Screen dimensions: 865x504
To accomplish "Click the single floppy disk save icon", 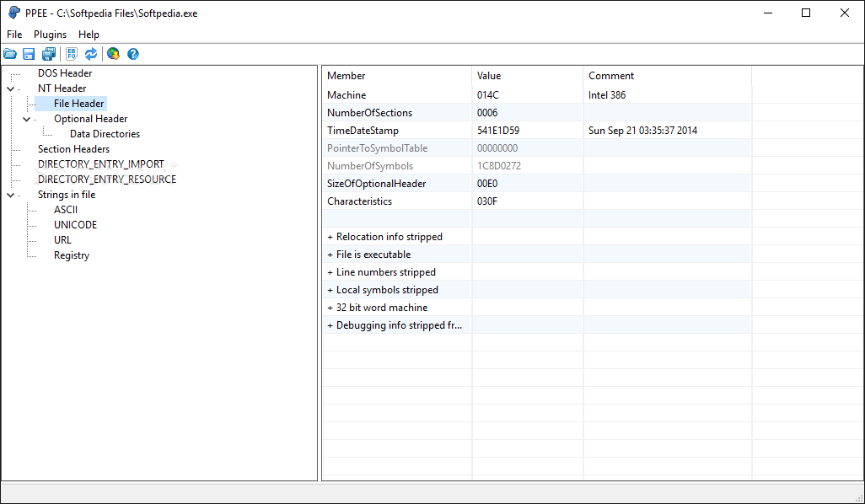I will pyautogui.click(x=29, y=54).
